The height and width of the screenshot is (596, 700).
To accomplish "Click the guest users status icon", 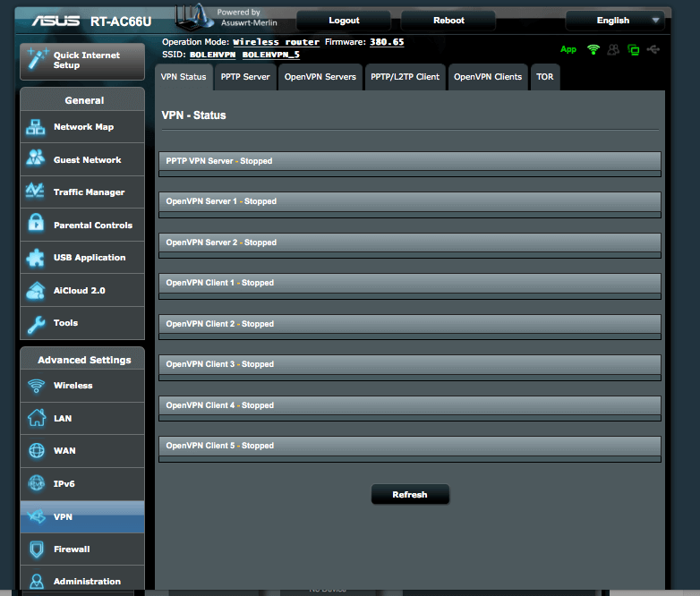I will point(613,49).
